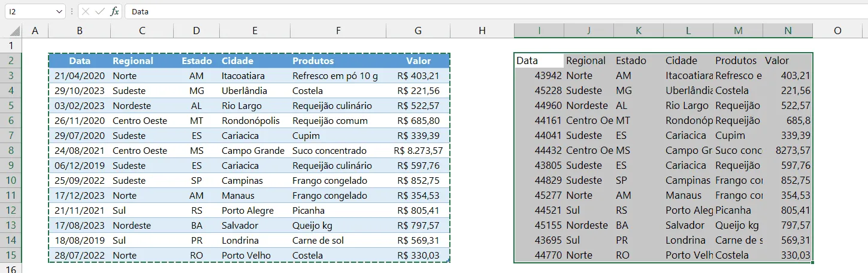Select column D header

pos(196,31)
